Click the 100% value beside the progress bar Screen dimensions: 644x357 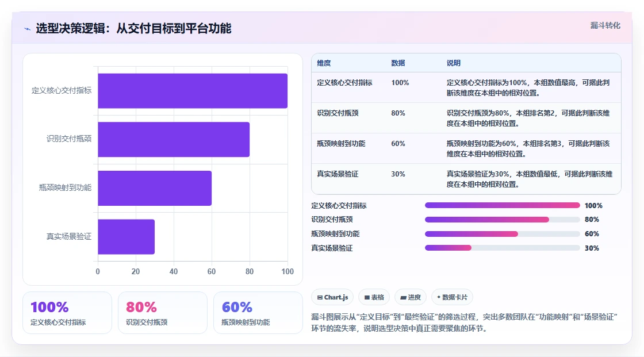[593, 205]
